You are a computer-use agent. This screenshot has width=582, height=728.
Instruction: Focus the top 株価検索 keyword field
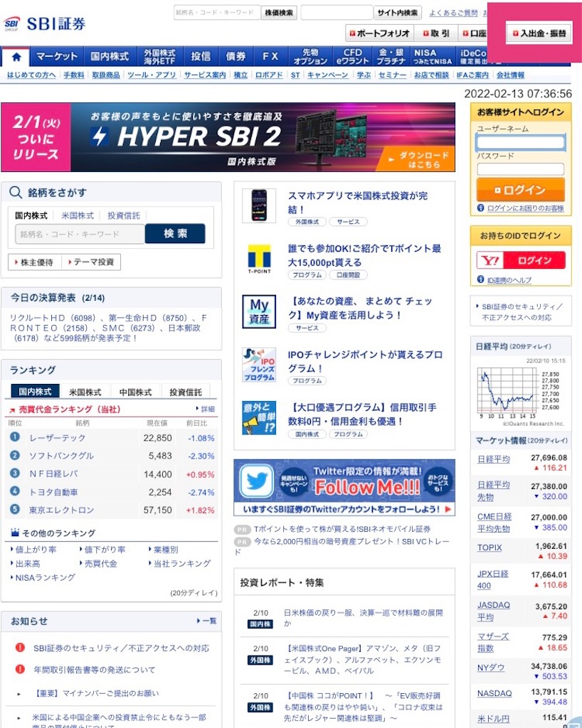tap(217, 13)
